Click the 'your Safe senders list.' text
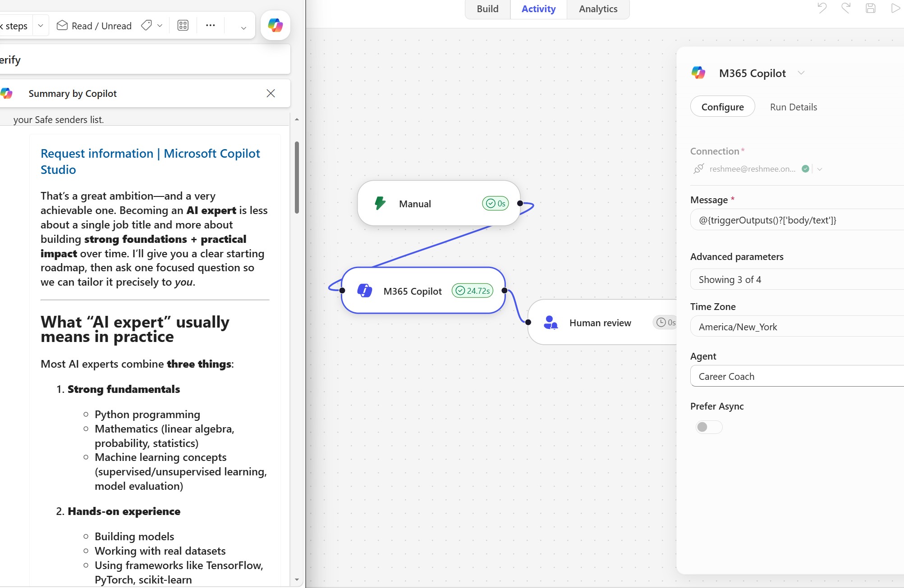 coord(59,119)
